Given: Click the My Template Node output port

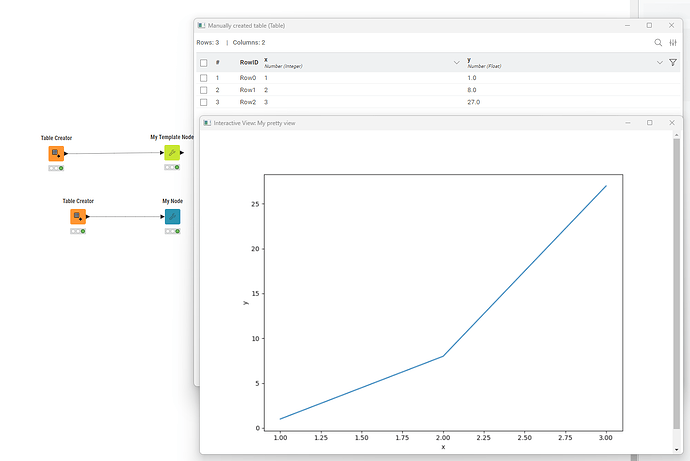Looking at the screenshot, I should pos(183,153).
